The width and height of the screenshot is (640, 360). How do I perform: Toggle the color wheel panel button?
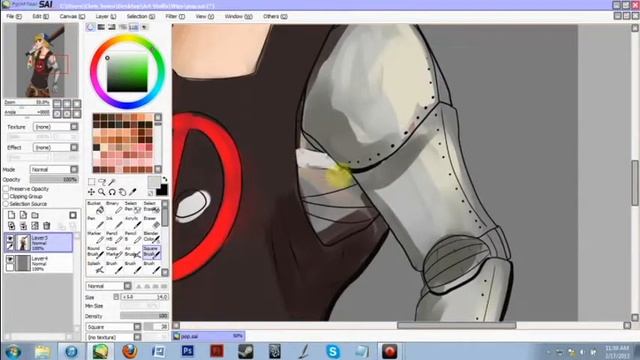[90, 27]
